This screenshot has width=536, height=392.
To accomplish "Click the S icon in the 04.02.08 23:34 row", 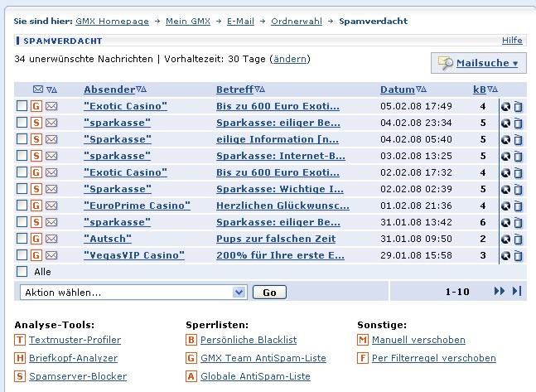I will click(36, 123).
